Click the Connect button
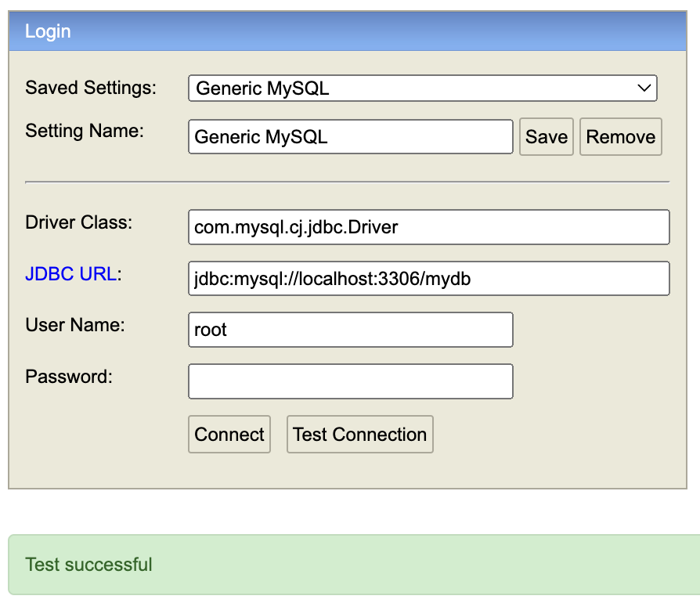The height and width of the screenshot is (603, 700). 229,435
